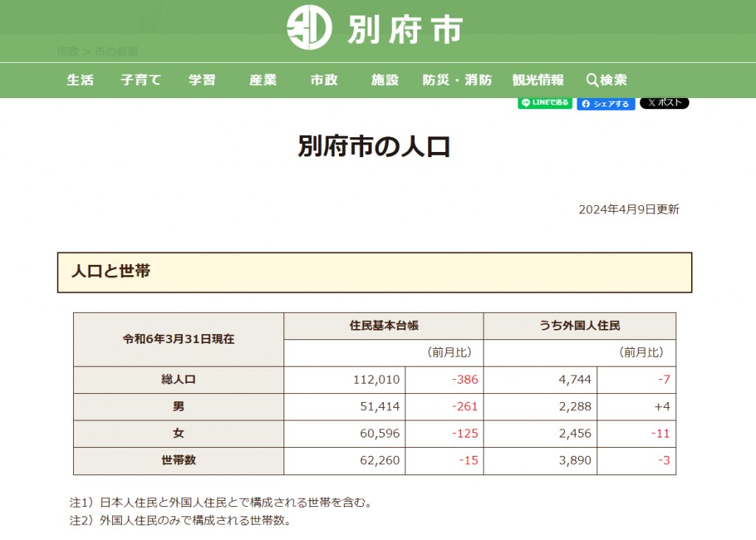The height and width of the screenshot is (540, 756).
Task: Click the X ポスト button
Action: (664, 103)
